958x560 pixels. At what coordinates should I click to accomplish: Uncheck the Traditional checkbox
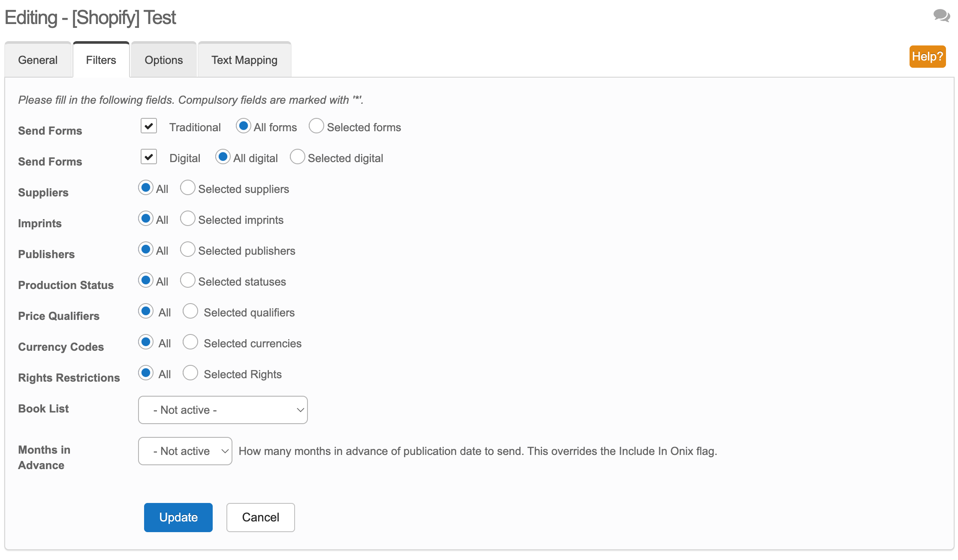point(149,126)
